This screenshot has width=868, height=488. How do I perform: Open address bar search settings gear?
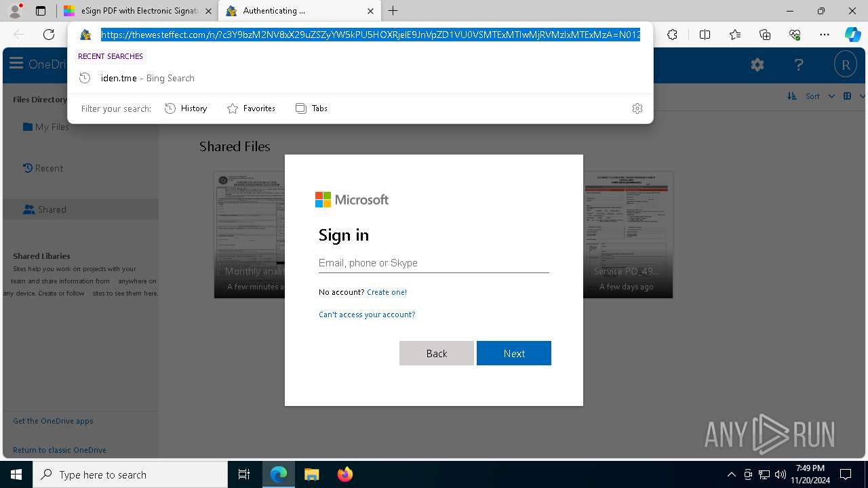[637, 108]
